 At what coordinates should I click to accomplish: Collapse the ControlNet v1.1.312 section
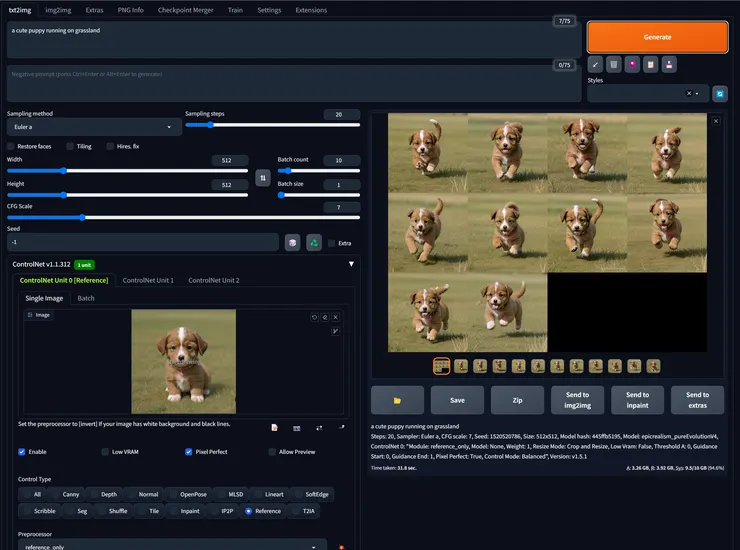click(x=351, y=264)
